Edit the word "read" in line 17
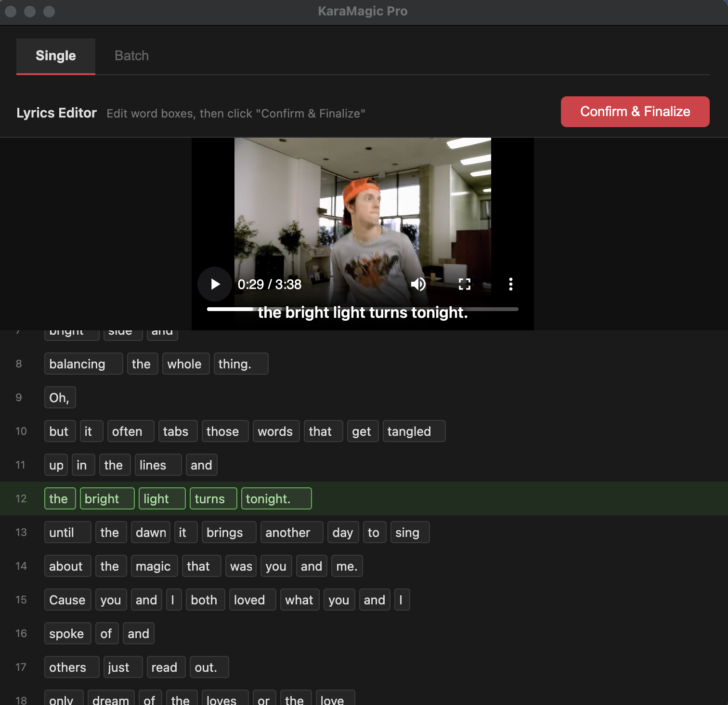The image size is (728, 705). pyautogui.click(x=166, y=667)
